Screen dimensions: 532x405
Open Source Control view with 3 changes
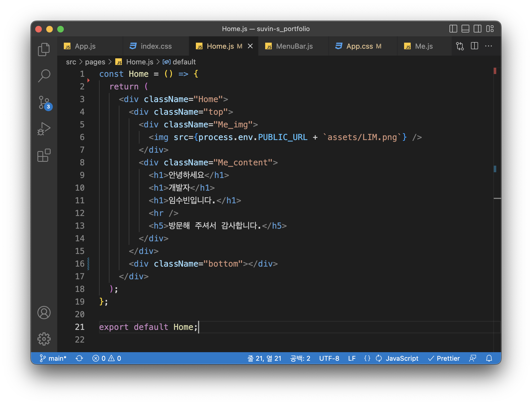point(44,103)
